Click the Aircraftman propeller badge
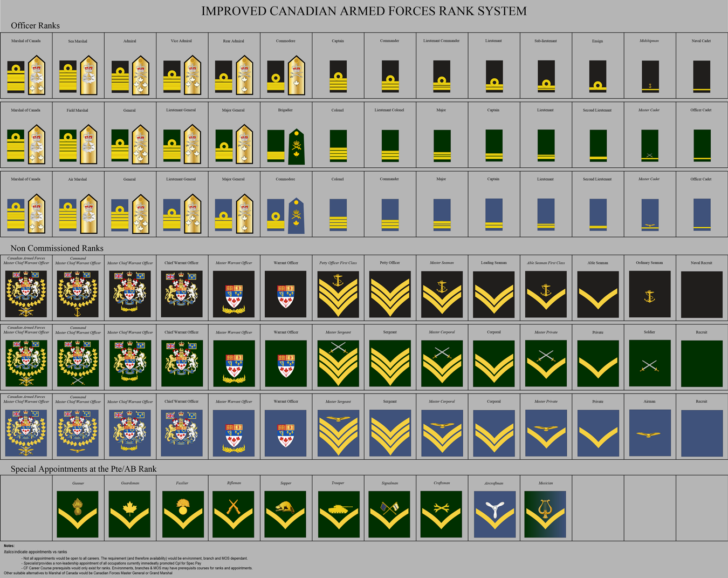 point(495,514)
